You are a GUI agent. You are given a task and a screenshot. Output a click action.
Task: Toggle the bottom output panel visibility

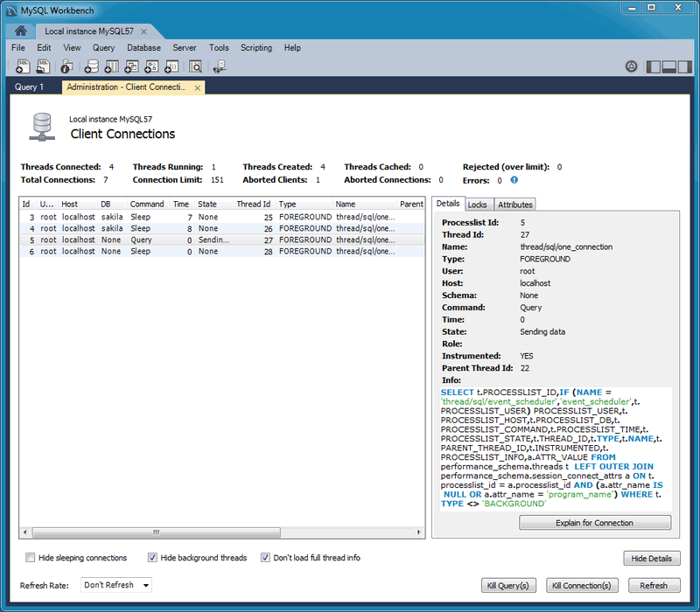(x=669, y=66)
